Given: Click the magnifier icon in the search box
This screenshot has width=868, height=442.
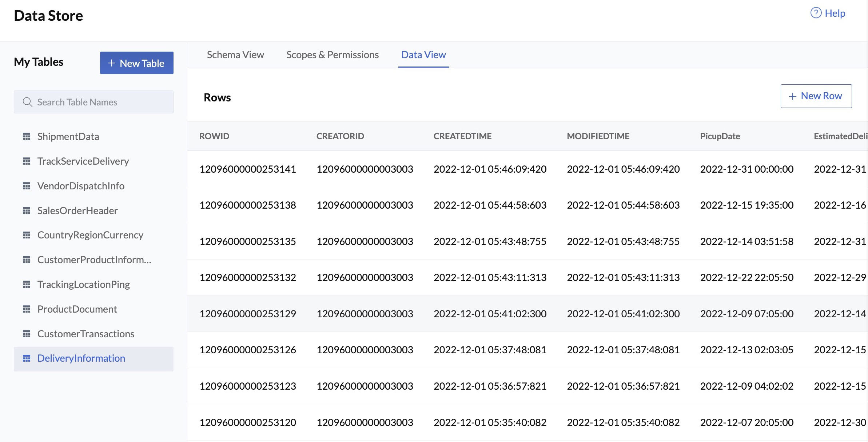Looking at the screenshot, I should click(x=28, y=102).
